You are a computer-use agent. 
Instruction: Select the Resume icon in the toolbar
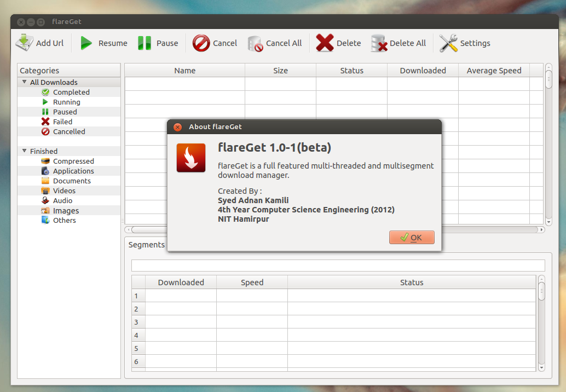(x=86, y=42)
